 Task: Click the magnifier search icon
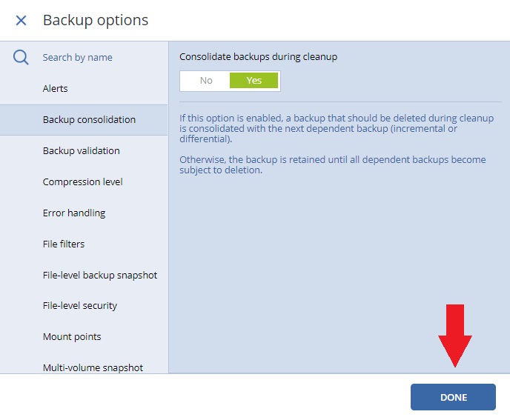21,58
